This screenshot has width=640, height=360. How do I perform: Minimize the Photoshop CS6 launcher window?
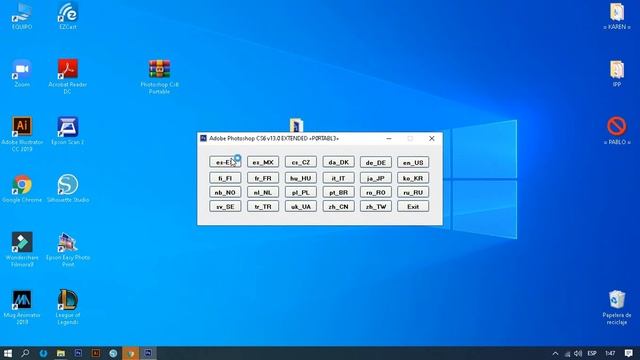coord(389,139)
